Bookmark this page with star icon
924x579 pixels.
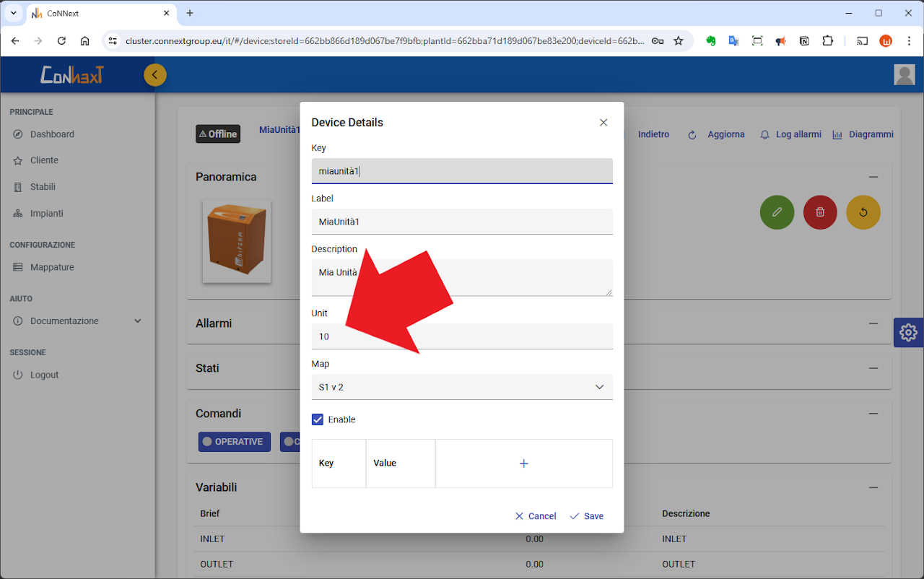pyautogui.click(x=679, y=41)
